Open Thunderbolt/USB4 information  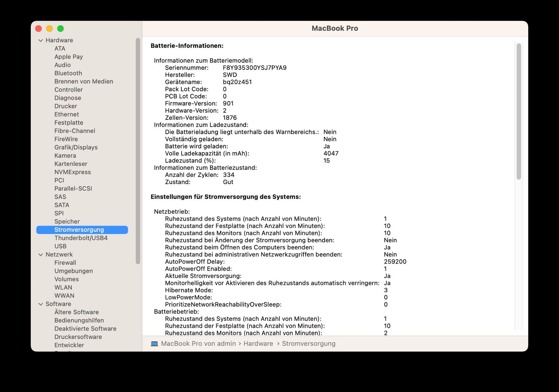[81, 238]
